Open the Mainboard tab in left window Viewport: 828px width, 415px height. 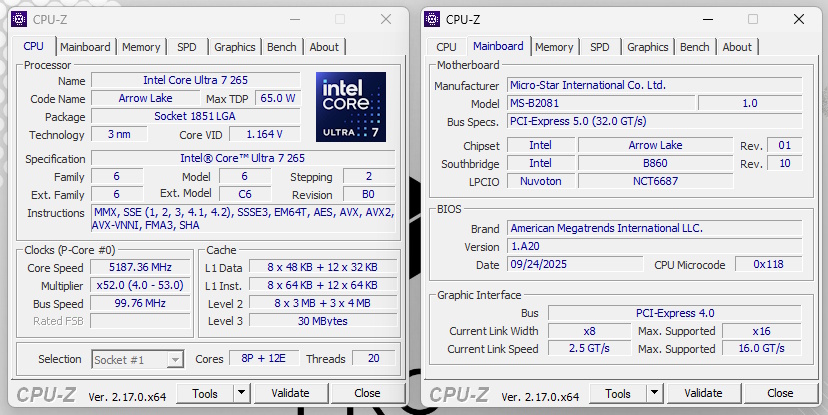pos(85,47)
